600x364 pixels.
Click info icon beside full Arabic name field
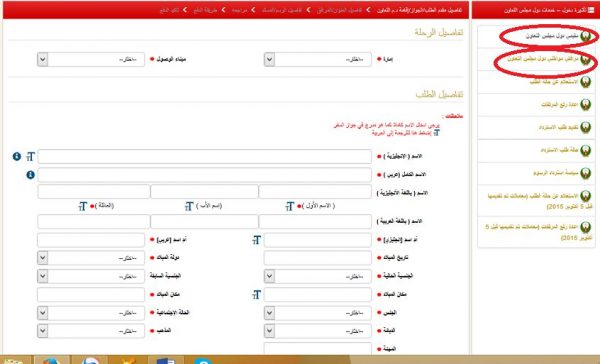click(x=30, y=175)
